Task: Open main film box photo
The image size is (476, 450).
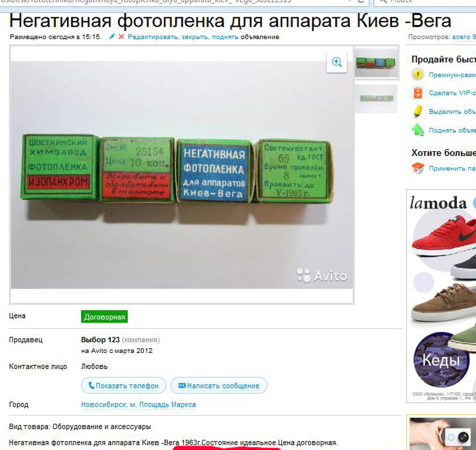Action: pos(182,174)
